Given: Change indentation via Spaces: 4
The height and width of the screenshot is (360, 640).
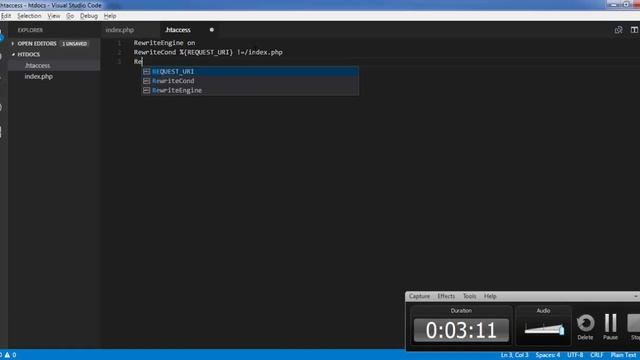Looking at the screenshot, I should [548, 355].
